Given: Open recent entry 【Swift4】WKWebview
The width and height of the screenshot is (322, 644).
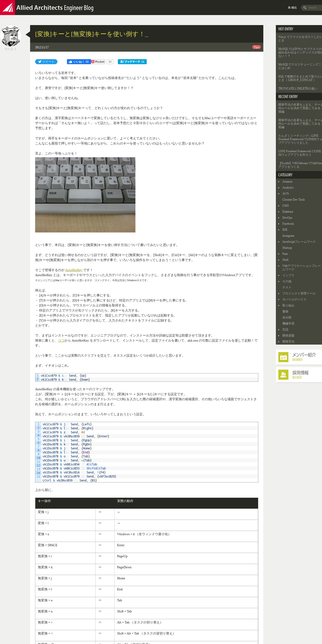Looking at the screenshot, I should pyautogui.click(x=300, y=165).
